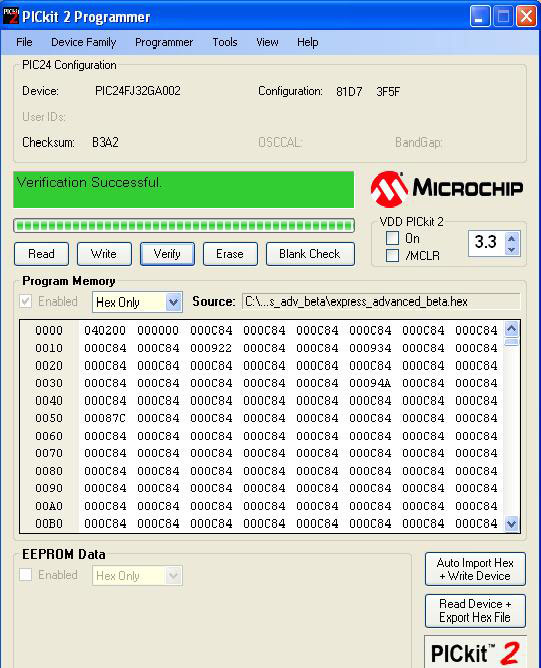Click address label 0060
Image resolution: width=541 pixels, height=668 pixels.
coord(49,436)
